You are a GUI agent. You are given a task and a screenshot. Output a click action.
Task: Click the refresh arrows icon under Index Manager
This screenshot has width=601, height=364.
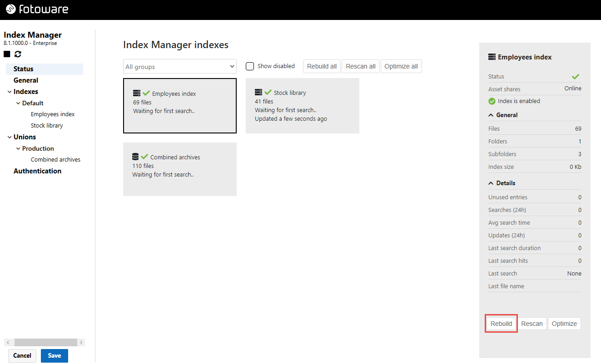(18, 54)
